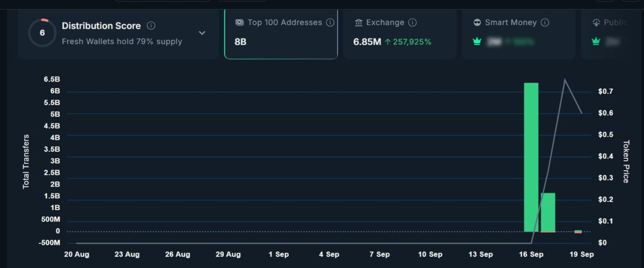Expand the Distribution Score chevron
This screenshot has width=644, height=268.
202,33
